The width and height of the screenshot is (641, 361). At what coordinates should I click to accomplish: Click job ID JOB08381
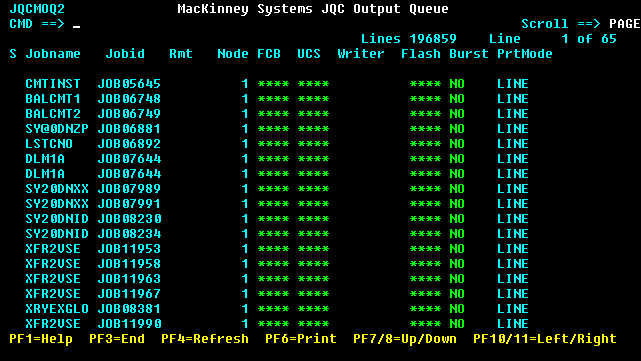[x=129, y=309]
